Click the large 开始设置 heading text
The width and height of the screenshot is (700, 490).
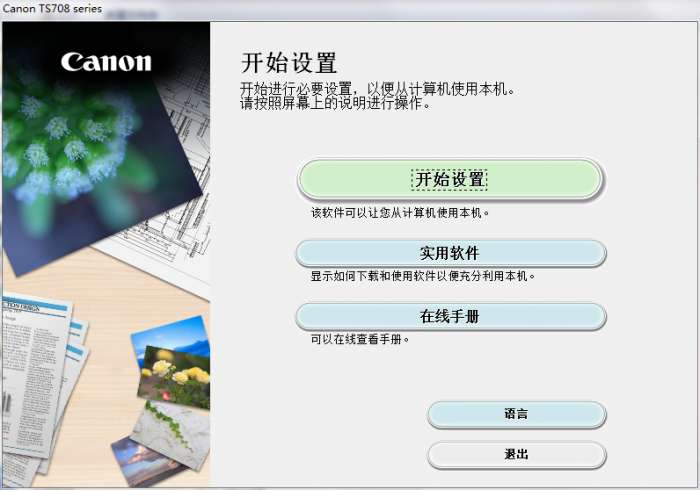tap(289, 62)
